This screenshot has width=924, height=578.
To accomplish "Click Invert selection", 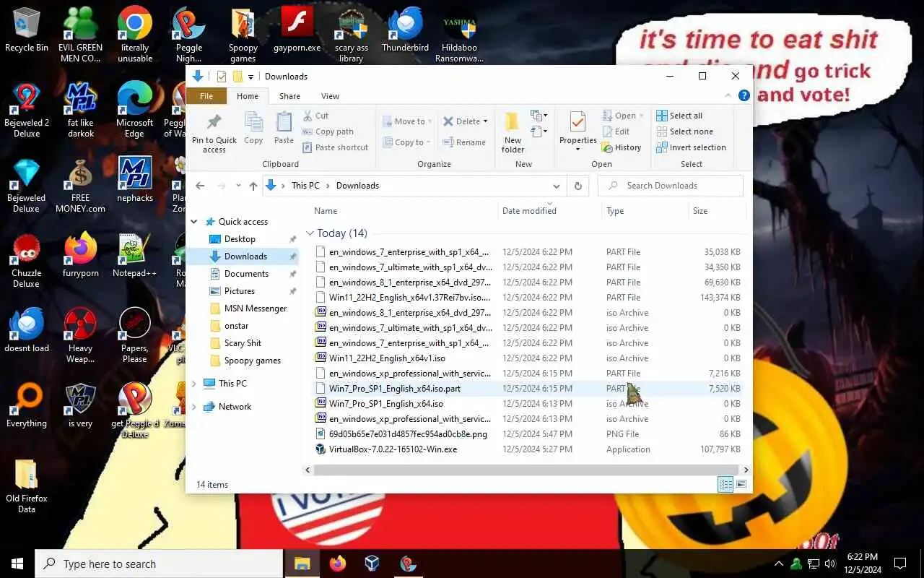I will (691, 147).
